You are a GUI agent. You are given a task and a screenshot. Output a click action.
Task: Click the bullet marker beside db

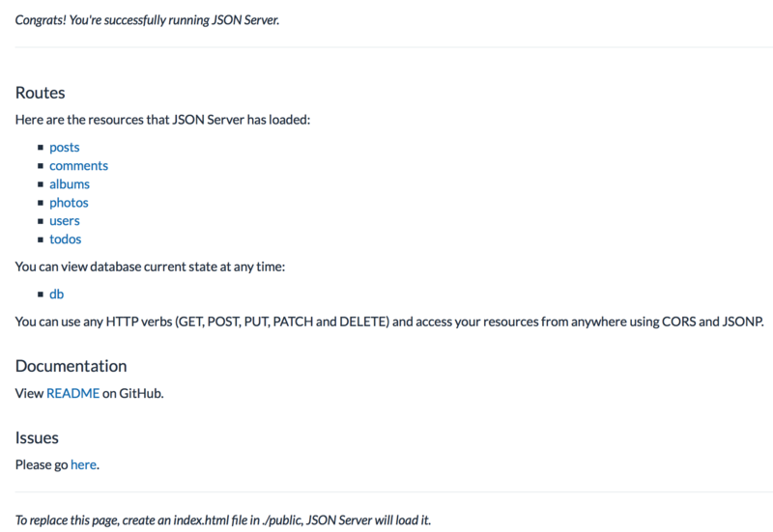[x=40, y=294]
